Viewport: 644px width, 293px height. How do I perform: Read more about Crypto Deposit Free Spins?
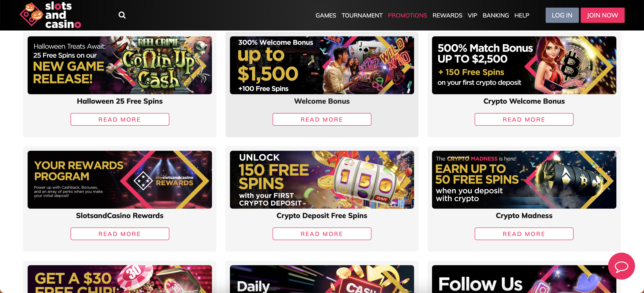pos(322,234)
